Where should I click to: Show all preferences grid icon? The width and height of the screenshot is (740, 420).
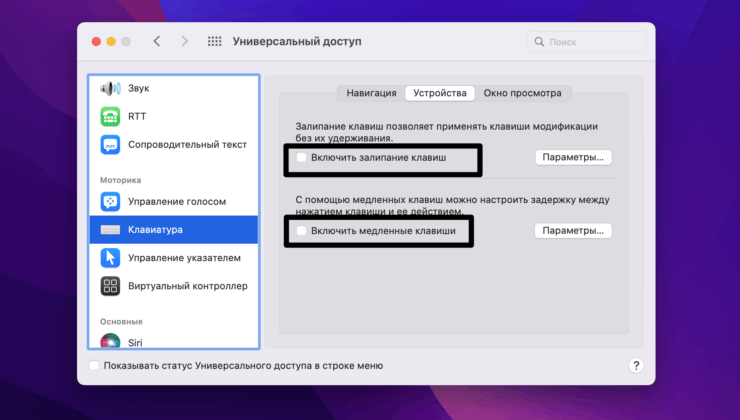coord(214,42)
